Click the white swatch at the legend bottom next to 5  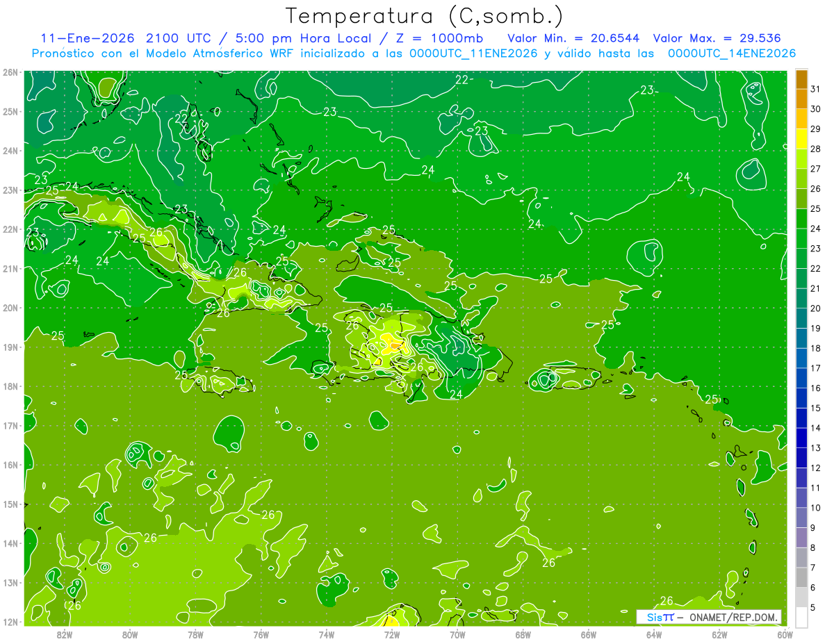point(801,618)
